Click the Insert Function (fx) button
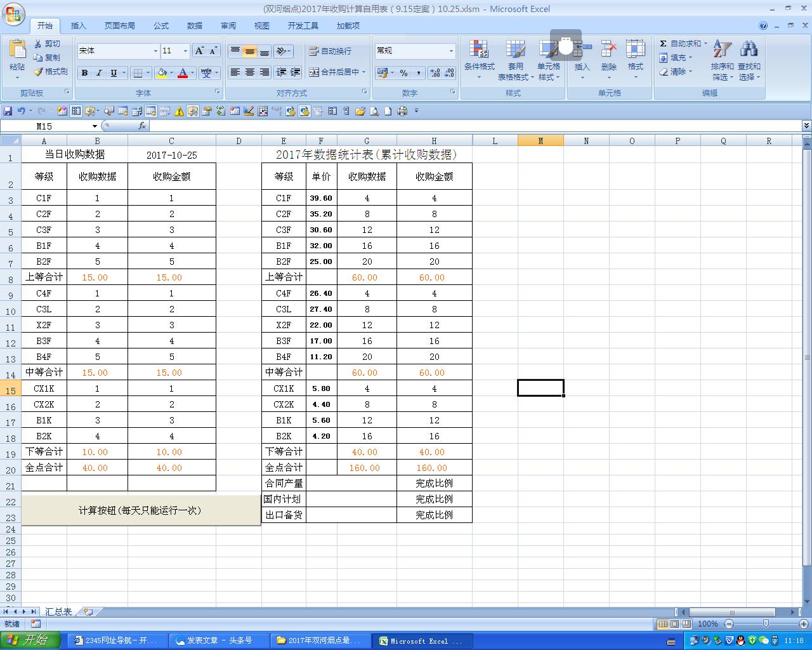This screenshot has height=650, width=812. [x=142, y=126]
